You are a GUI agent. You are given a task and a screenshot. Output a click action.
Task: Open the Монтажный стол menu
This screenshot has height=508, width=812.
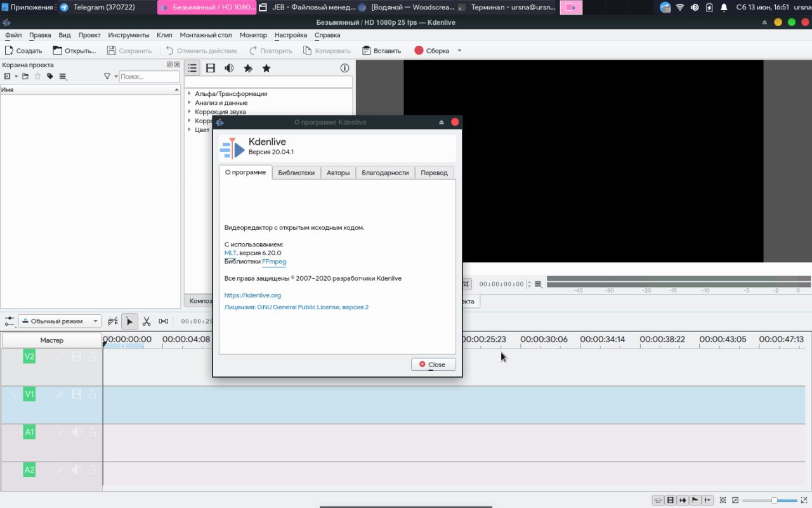tap(206, 35)
